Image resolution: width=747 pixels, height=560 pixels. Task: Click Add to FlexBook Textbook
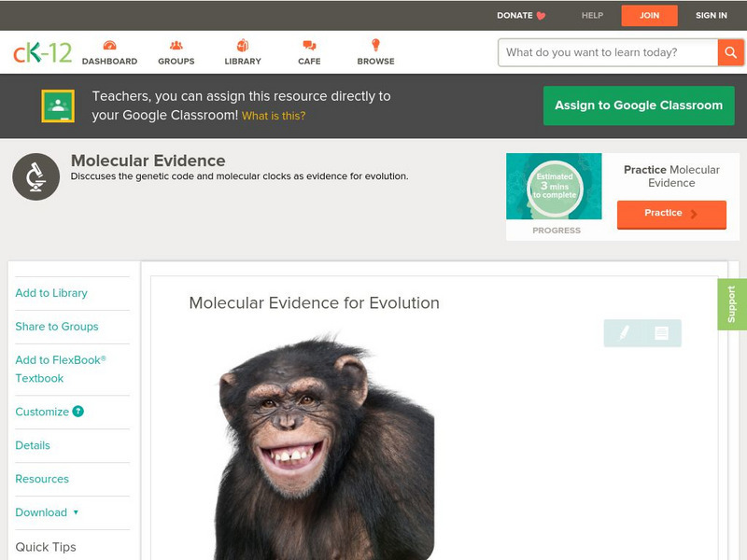(x=61, y=369)
